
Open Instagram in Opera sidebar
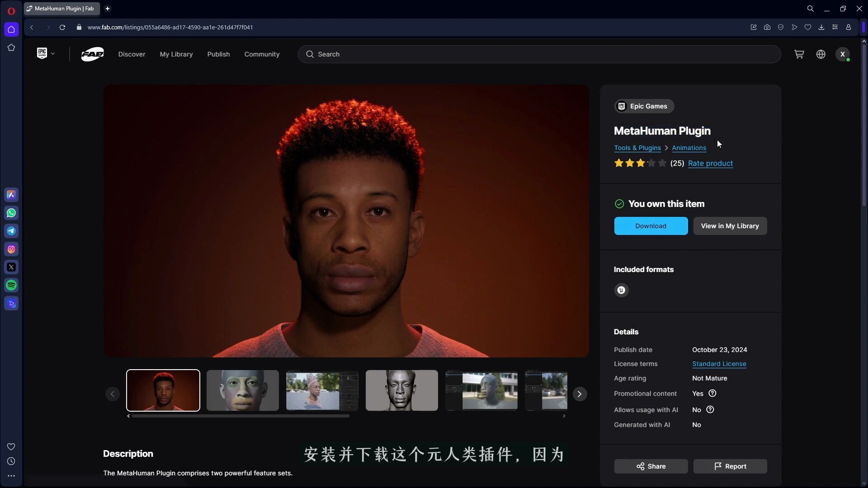(x=11, y=249)
